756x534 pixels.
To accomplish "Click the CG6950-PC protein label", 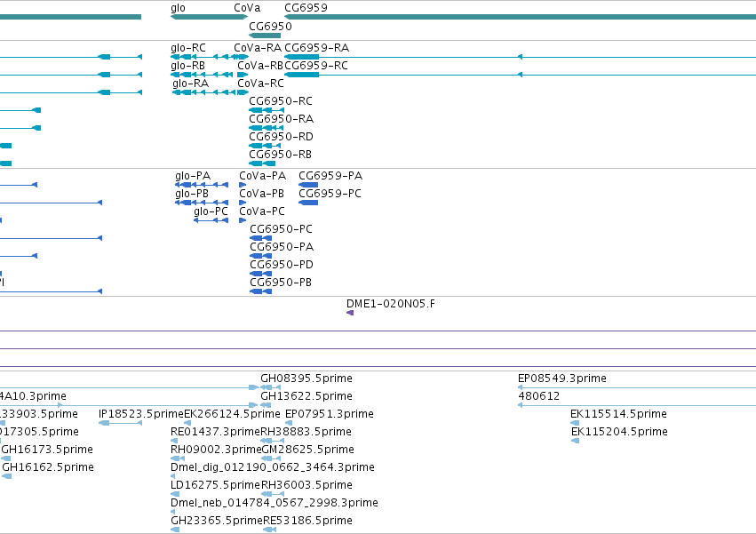I will pos(281,229).
